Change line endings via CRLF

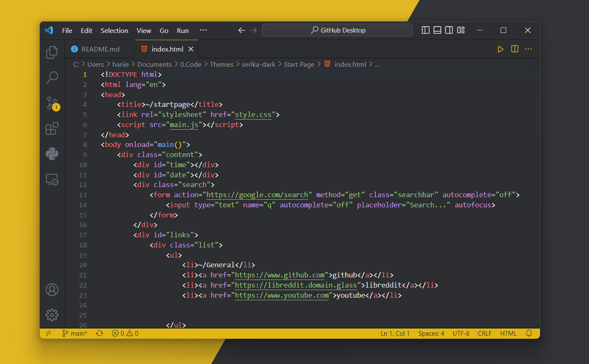(485, 333)
